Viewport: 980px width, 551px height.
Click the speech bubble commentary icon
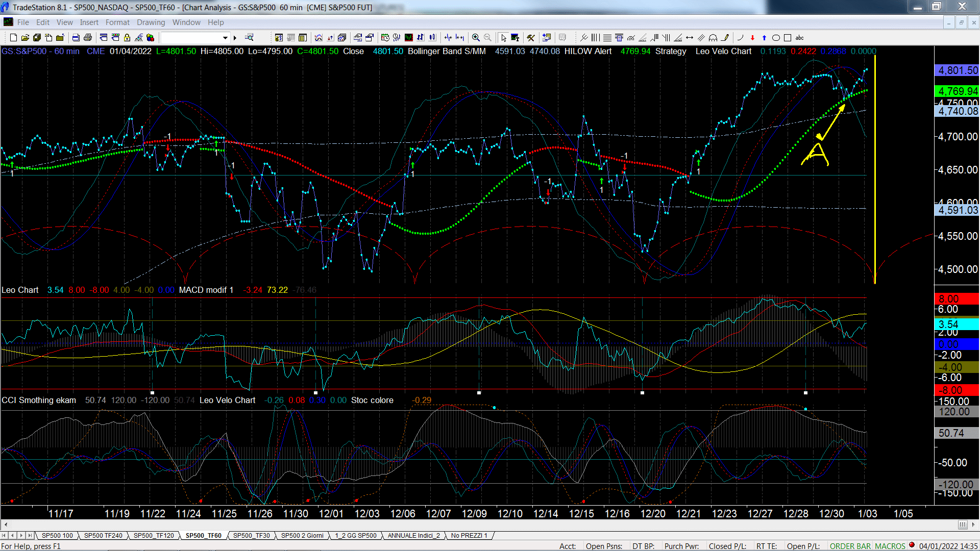pyautogui.click(x=562, y=38)
